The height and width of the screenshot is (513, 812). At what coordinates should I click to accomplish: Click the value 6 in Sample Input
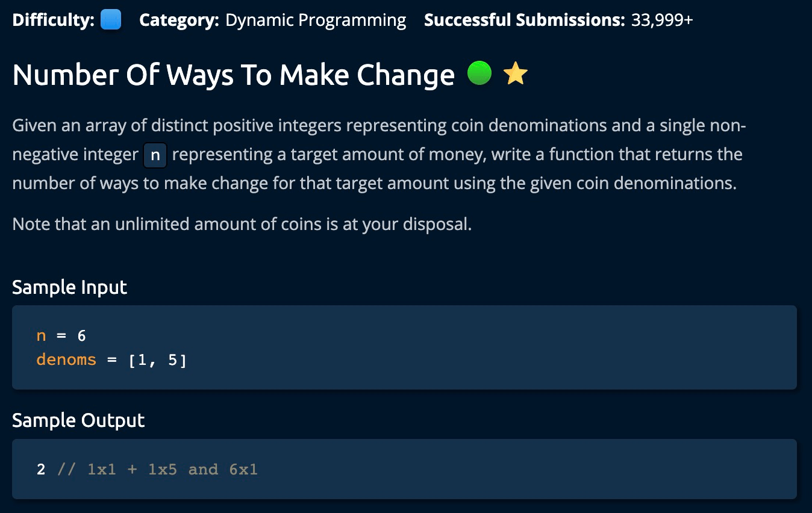pos(82,335)
